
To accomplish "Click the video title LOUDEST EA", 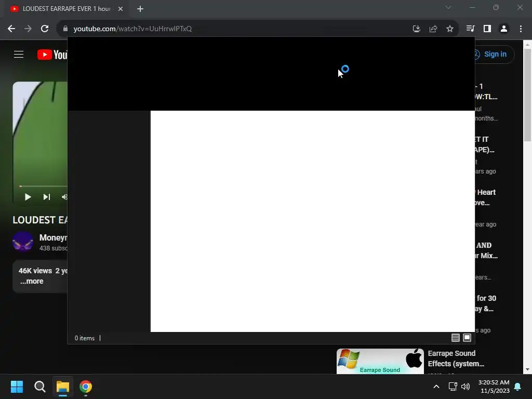I will [40, 220].
